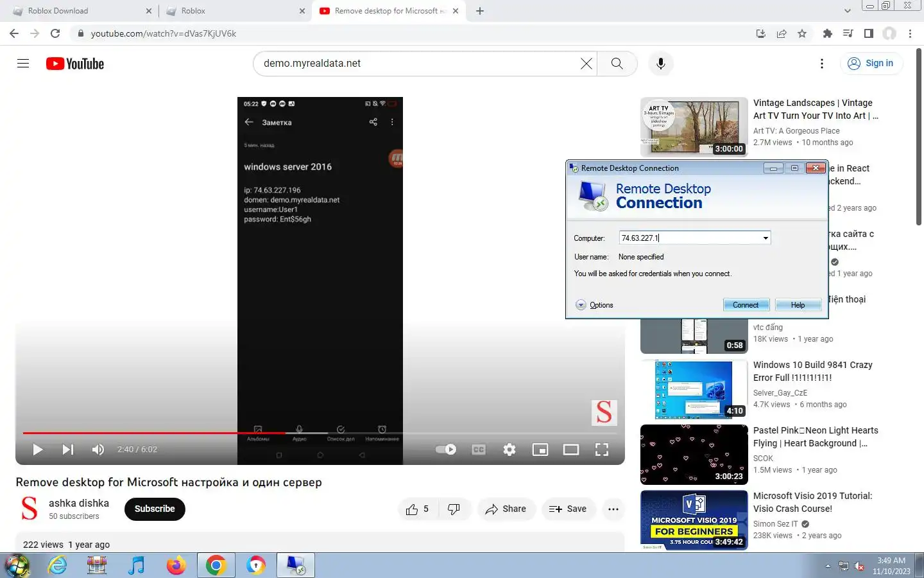Run YouTube search with magnifier button
The height and width of the screenshot is (578, 924).
click(x=617, y=63)
